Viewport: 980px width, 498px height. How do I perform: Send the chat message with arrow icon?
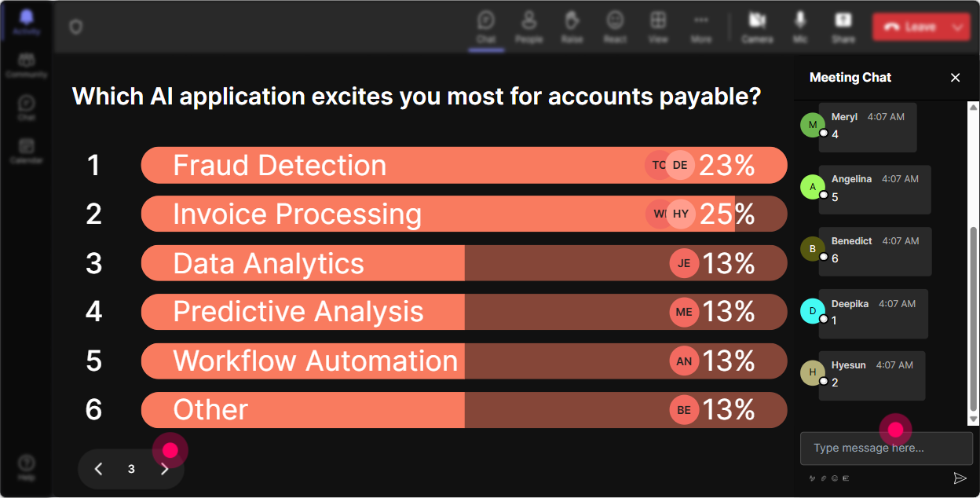pos(960,478)
